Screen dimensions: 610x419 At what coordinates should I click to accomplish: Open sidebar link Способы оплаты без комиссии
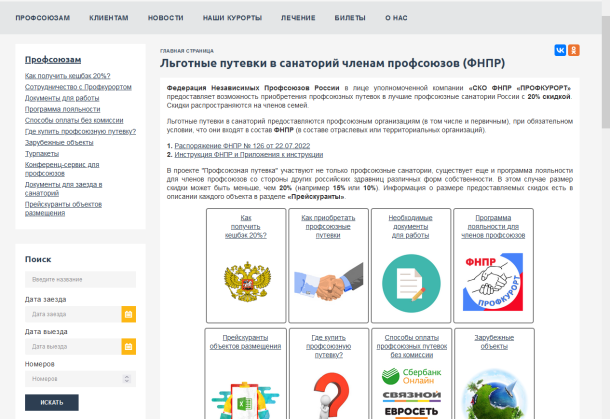click(74, 121)
